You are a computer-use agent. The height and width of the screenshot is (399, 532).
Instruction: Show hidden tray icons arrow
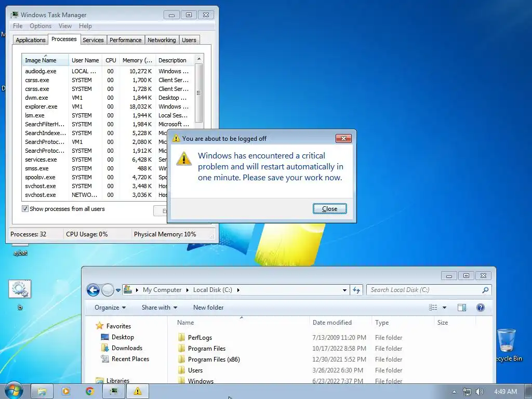coord(454,392)
